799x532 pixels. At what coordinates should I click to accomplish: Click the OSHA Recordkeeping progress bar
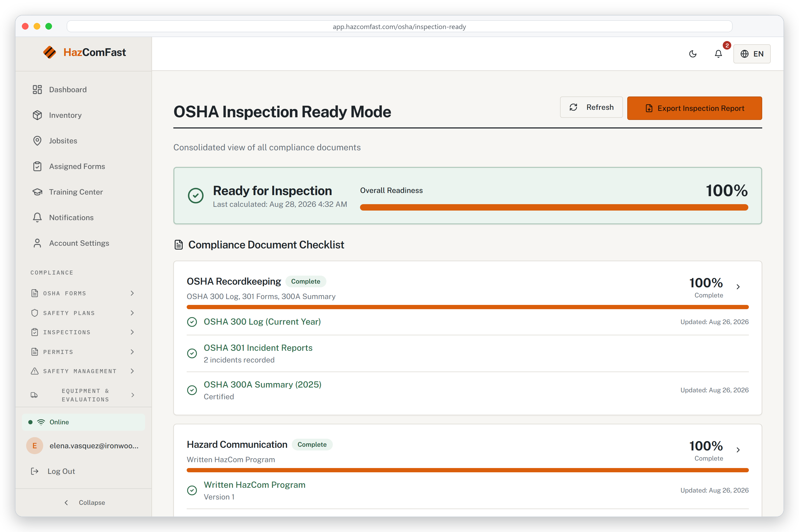(x=468, y=307)
